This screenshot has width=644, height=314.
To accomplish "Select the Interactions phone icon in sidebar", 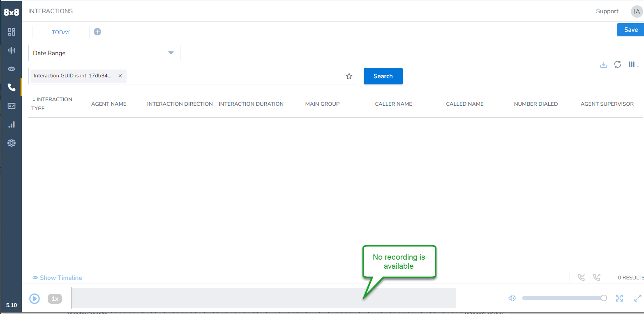I will tap(12, 87).
